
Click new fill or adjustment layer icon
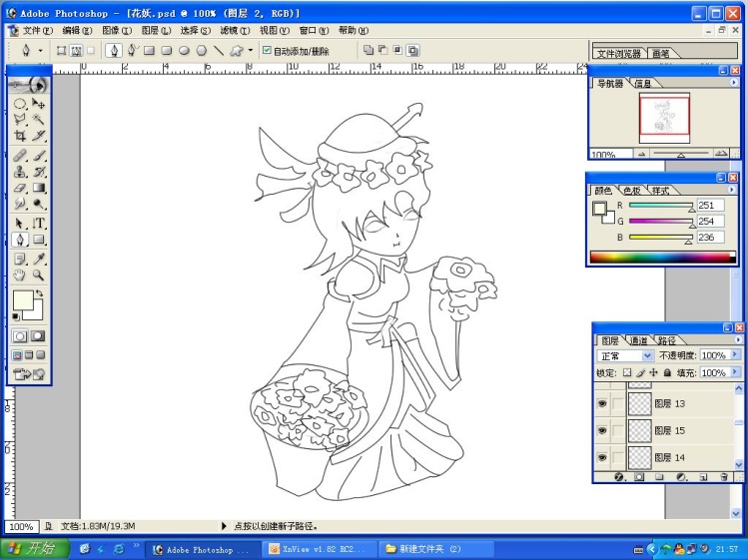681,476
